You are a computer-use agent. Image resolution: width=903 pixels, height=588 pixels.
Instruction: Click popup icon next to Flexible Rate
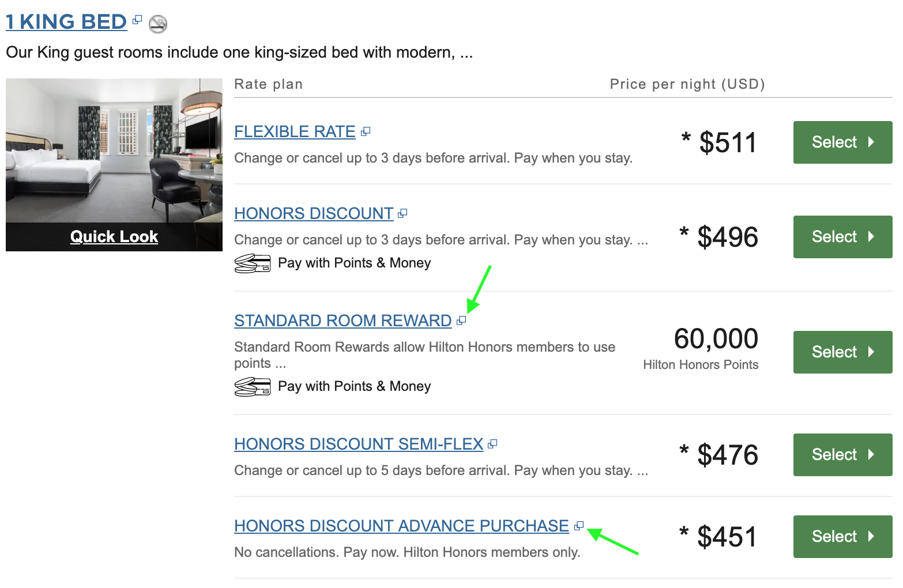point(366,132)
